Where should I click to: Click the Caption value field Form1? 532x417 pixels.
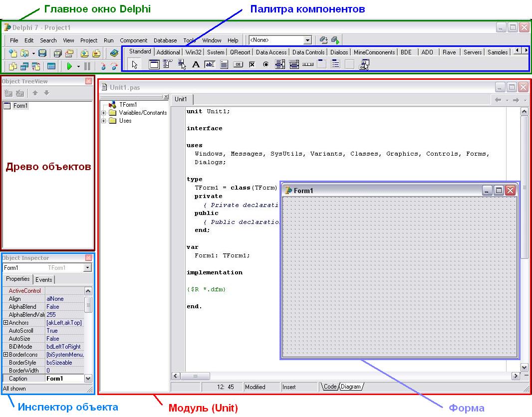pyautogui.click(x=65, y=379)
